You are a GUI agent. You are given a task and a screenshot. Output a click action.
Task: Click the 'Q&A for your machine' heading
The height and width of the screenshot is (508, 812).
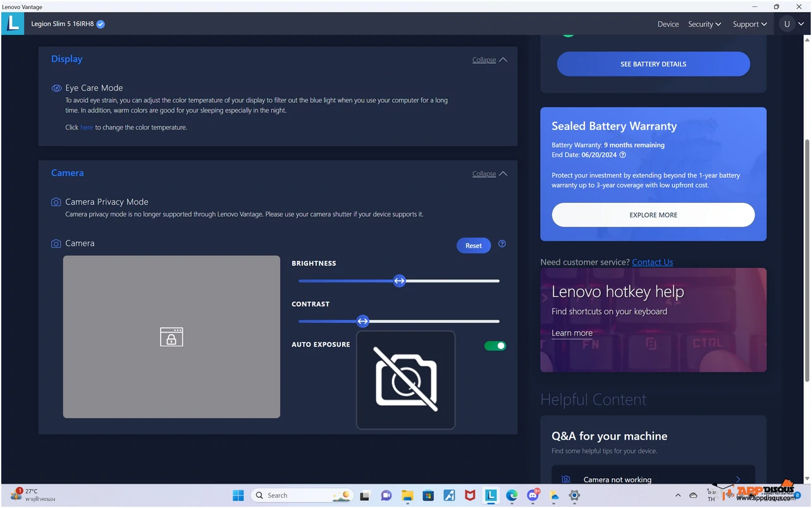[610, 436]
